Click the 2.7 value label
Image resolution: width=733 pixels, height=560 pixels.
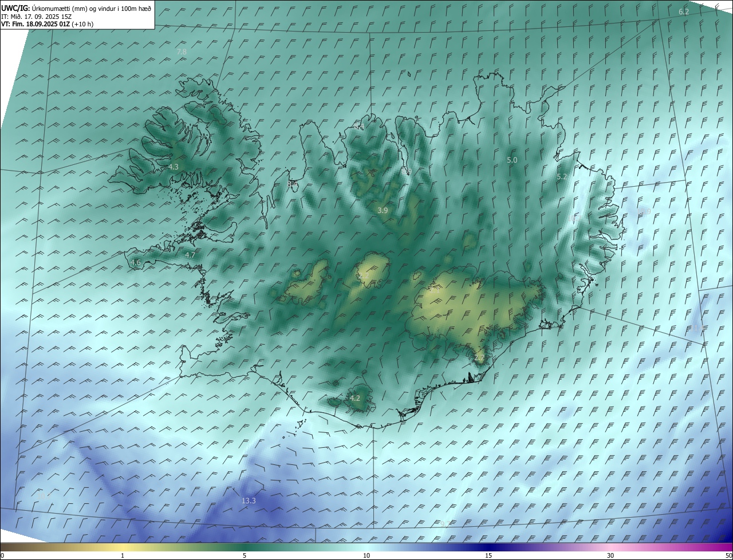[x=479, y=358]
